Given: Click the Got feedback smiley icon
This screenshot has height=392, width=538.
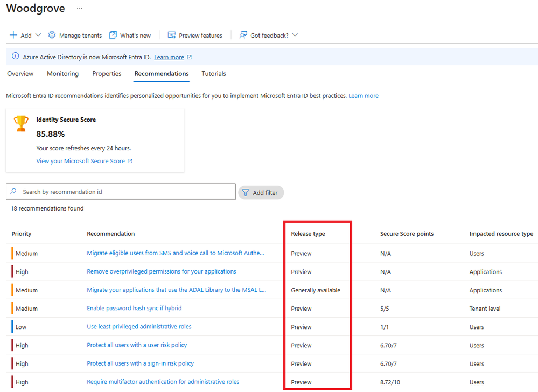Looking at the screenshot, I should [x=243, y=35].
